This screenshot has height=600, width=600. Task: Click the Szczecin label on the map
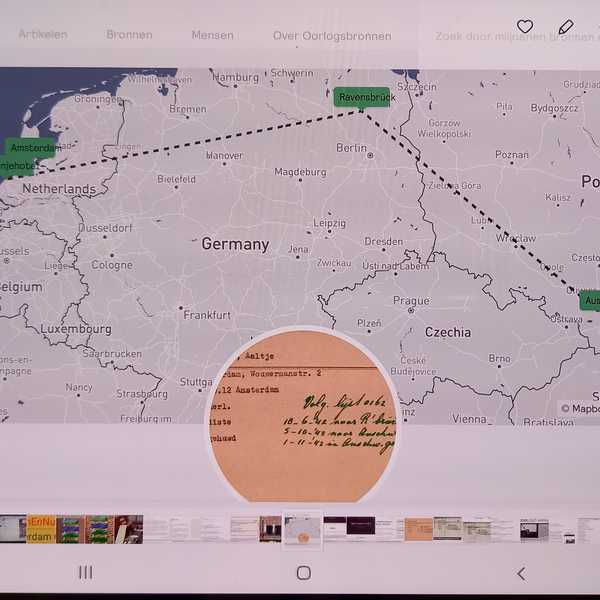[417, 87]
